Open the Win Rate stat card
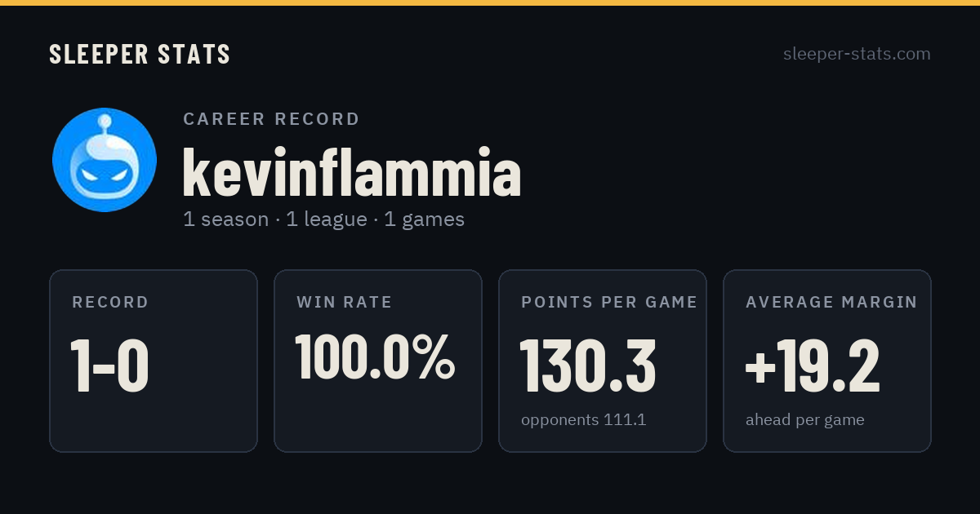980x514 pixels. pyautogui.click(x=378, y=361)
